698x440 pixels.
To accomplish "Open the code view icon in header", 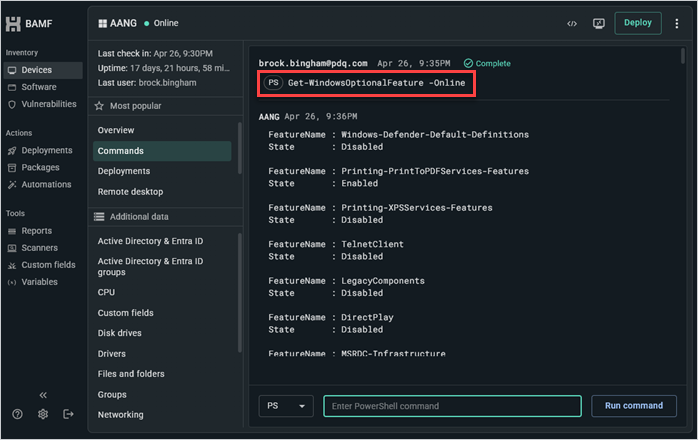I will click(x=572, y=24).
